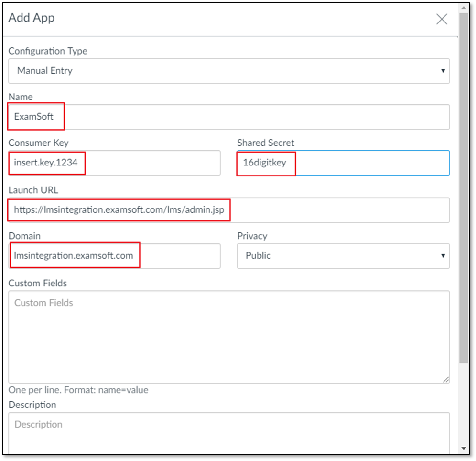The image size is (476, 461).
Task: Close the Add App dialog
Action: [x=442, y=19]
